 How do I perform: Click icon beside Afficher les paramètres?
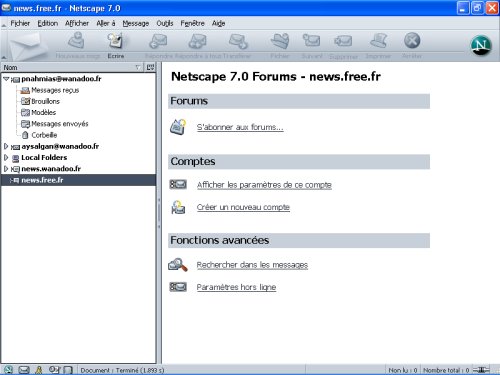pyautogui.click(x=178, y=184)
